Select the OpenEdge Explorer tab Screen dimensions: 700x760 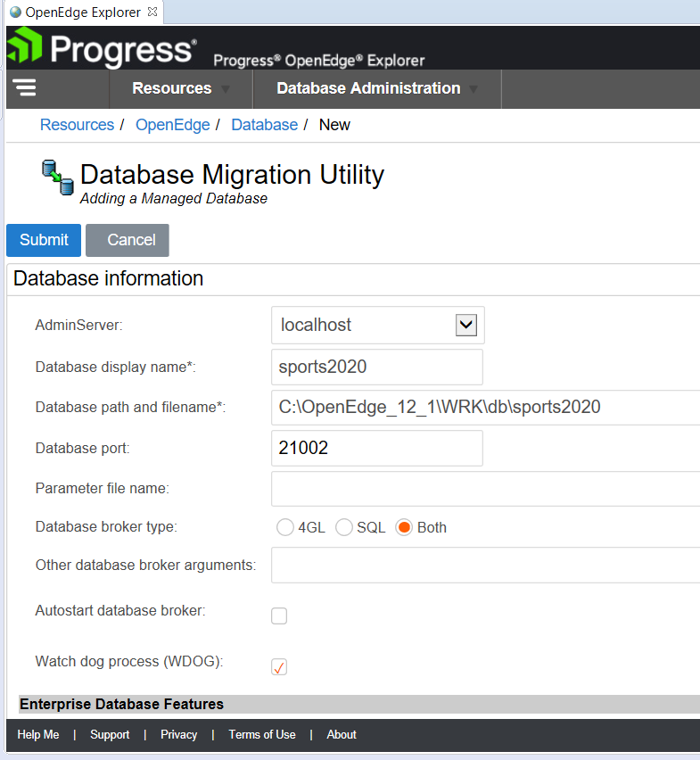(83, 12)
